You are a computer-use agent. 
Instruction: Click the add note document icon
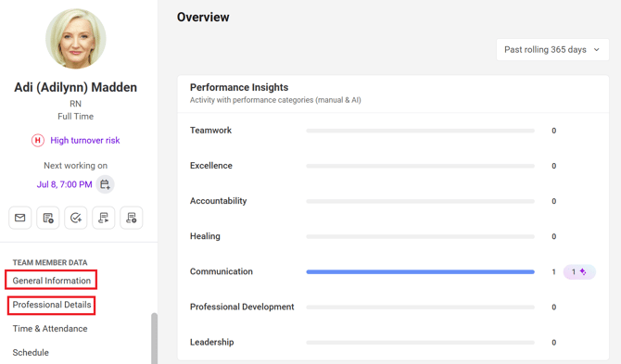pos(48,218)
